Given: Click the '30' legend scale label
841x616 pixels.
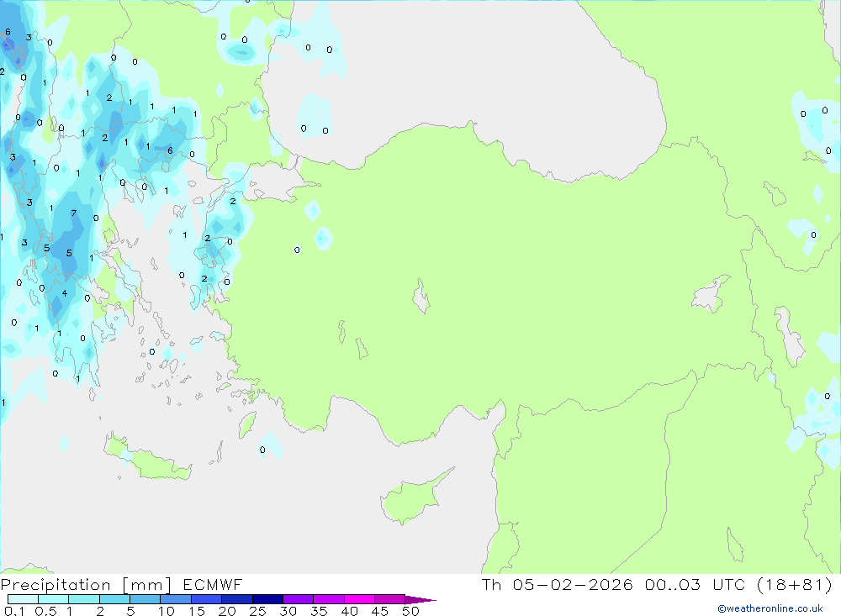Looking at the screenshot, I should pos(288,611).
